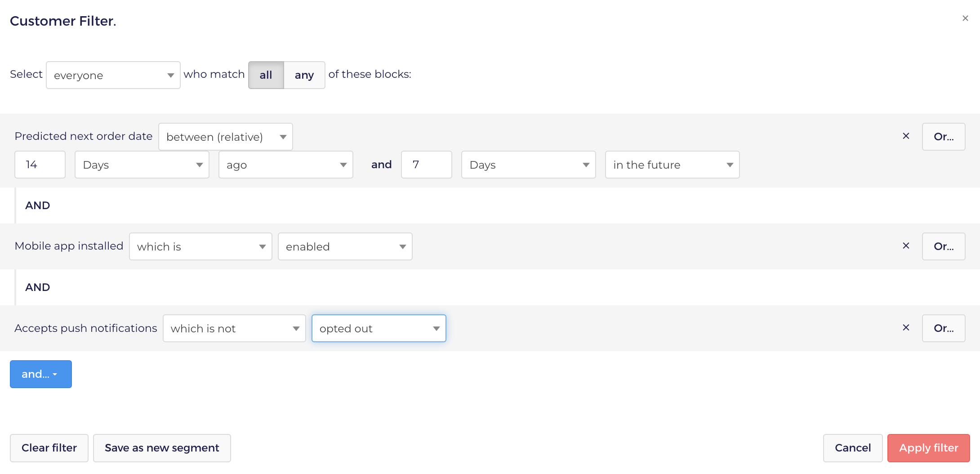Click Save as new segment
Image resolution: width=980 pixels, height=474 pixels.
[x=162, y=448]
